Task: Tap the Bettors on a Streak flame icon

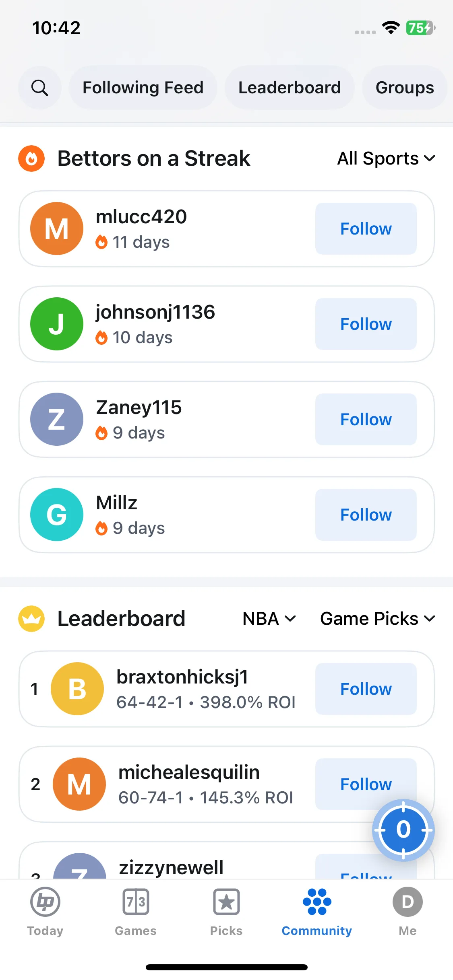Action: click(31, 159)
